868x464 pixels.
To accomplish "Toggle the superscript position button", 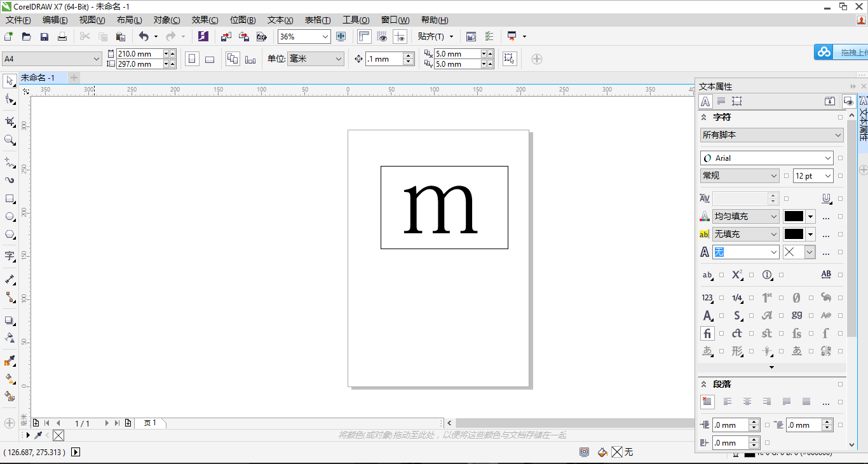I will (x=737, y=275).
